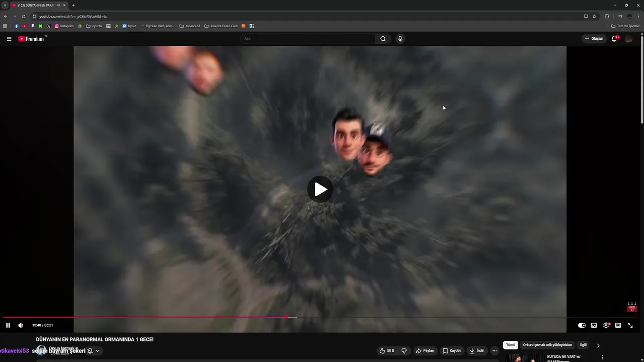Install app icon in address bar
Screen dimensions: 644x362
pyautogui.click(x=586, y=16)
